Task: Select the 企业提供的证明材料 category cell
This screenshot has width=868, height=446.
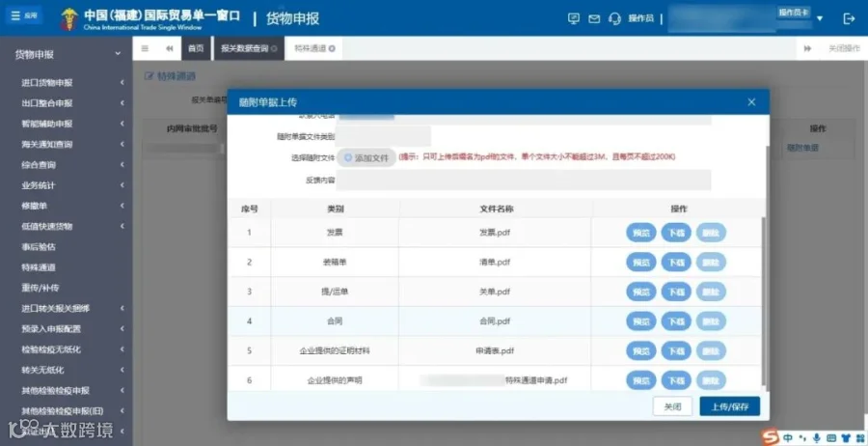Action: pos(335,350)
